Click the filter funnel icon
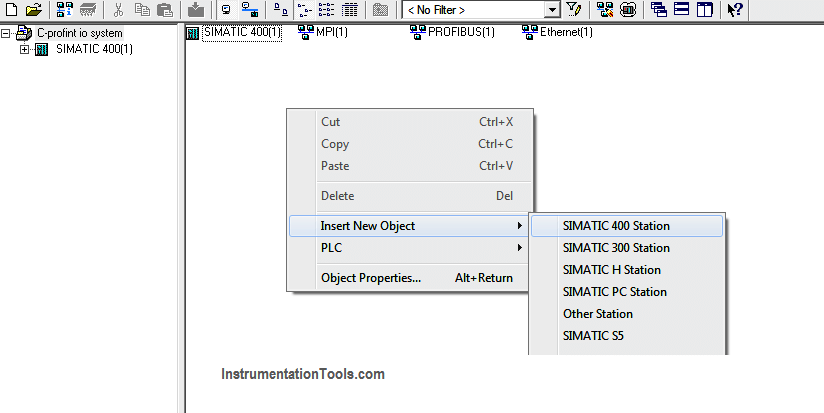The width and height of the screenshot is (824, 413). pyautogui.click(x=573, y=9)
